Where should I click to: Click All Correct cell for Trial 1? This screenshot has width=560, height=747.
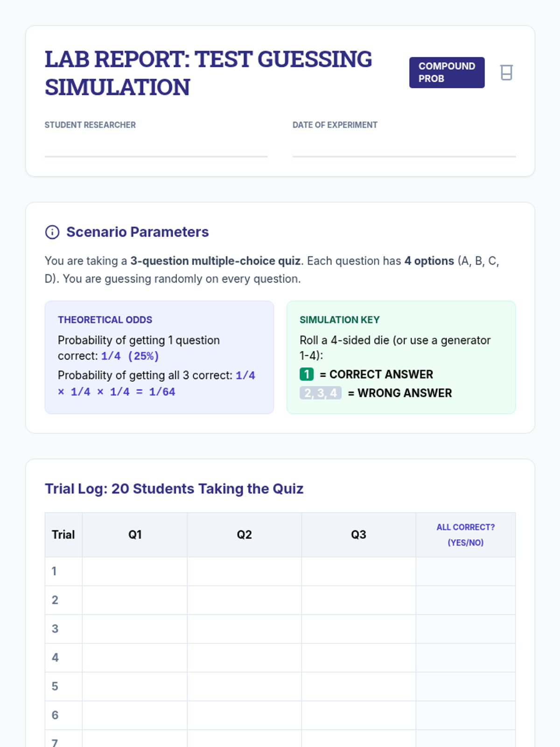coord(465,571)
